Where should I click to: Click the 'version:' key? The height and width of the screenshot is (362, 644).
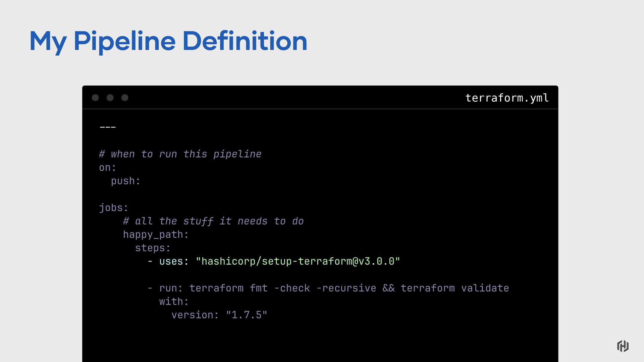pyautogui.click(x=195, y=315)
